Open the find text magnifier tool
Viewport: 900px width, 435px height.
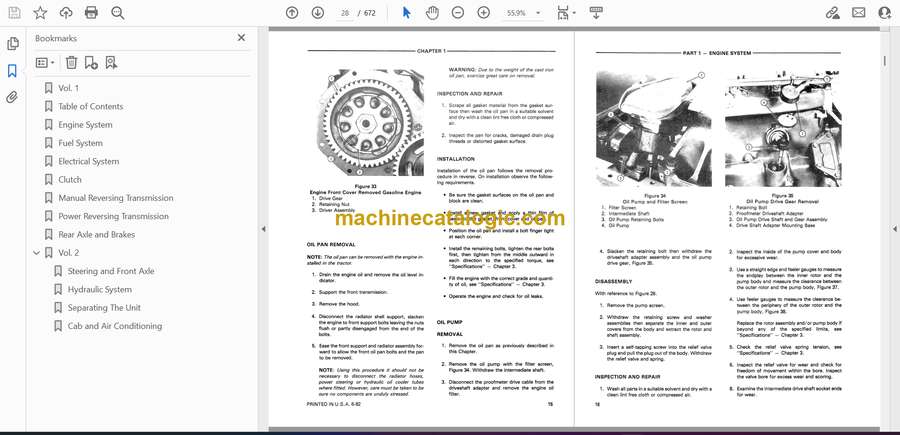tap(118, 13)
